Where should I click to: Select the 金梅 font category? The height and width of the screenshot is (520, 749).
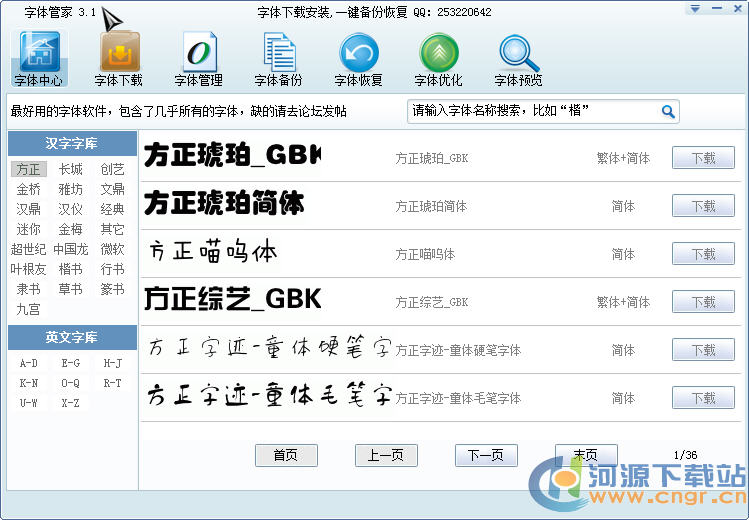click(x=71, y=230)
